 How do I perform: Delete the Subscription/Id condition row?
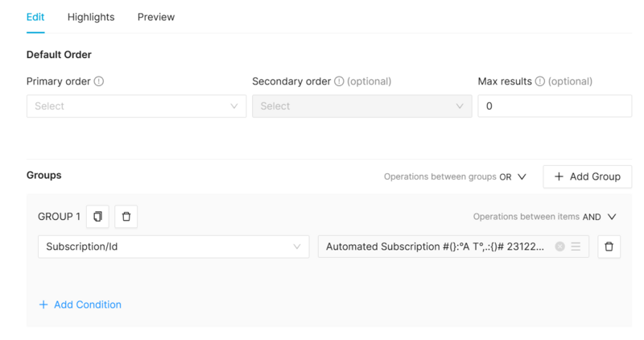[609, 247]
